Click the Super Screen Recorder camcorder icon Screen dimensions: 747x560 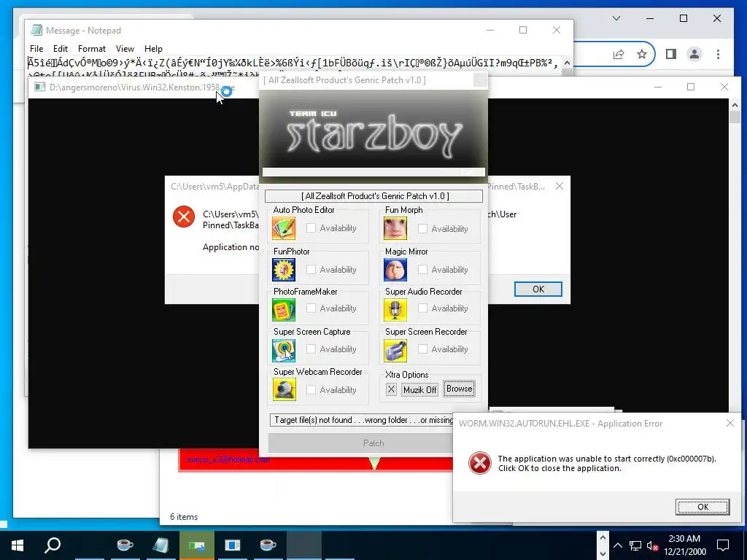tap(395, 351)
